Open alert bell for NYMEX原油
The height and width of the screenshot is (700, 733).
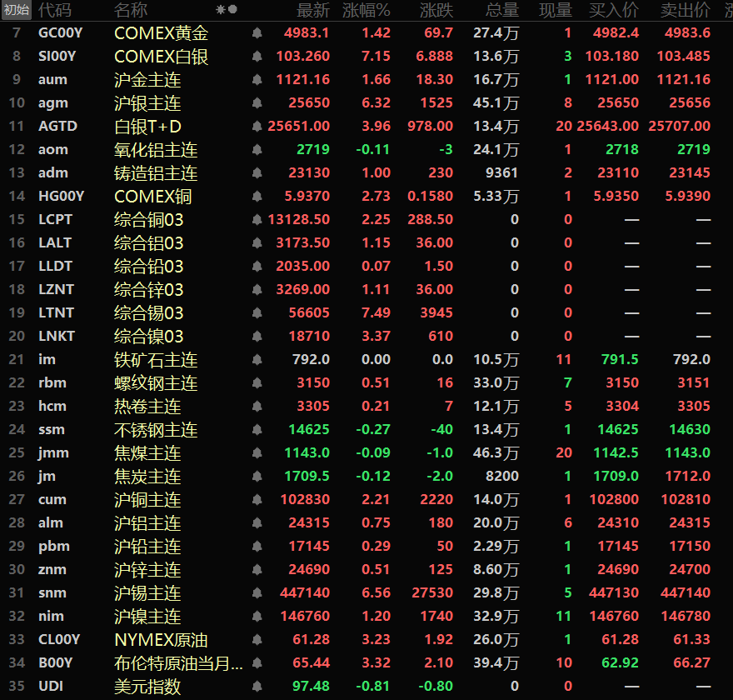coord(257,640)
